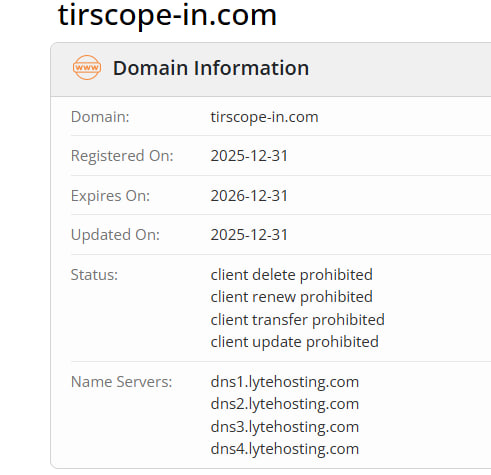This screenshot has height=475, width=491.
Task: Click the orange www globe icon
Action: [87, 67]
